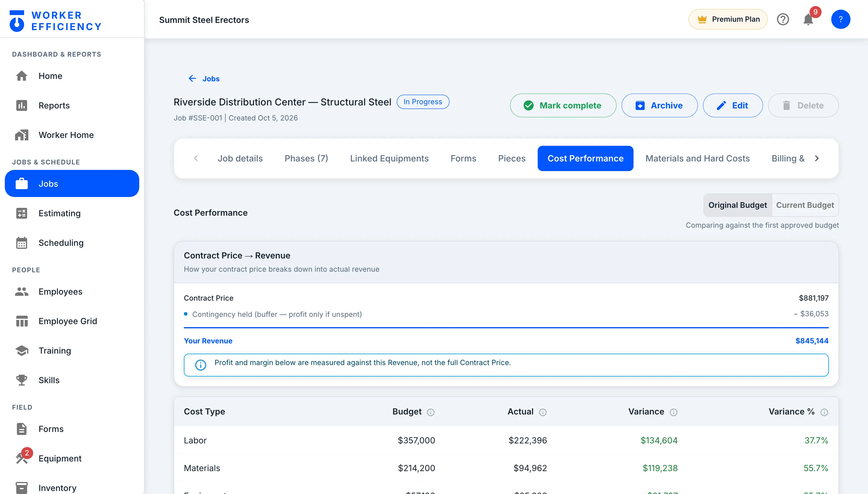
Task: Click the Estimating calculator icon
Action: point(21,213)
